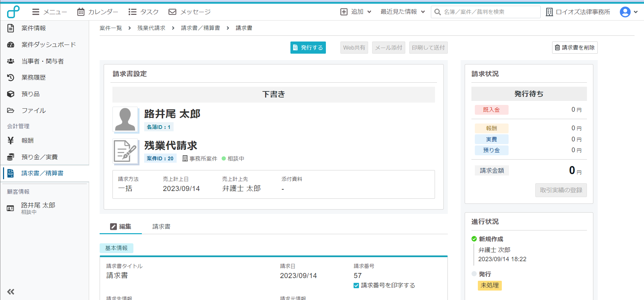The image size is (644, 300).
Task: Click the 請求番号 value 57
Action: (358, 276)
